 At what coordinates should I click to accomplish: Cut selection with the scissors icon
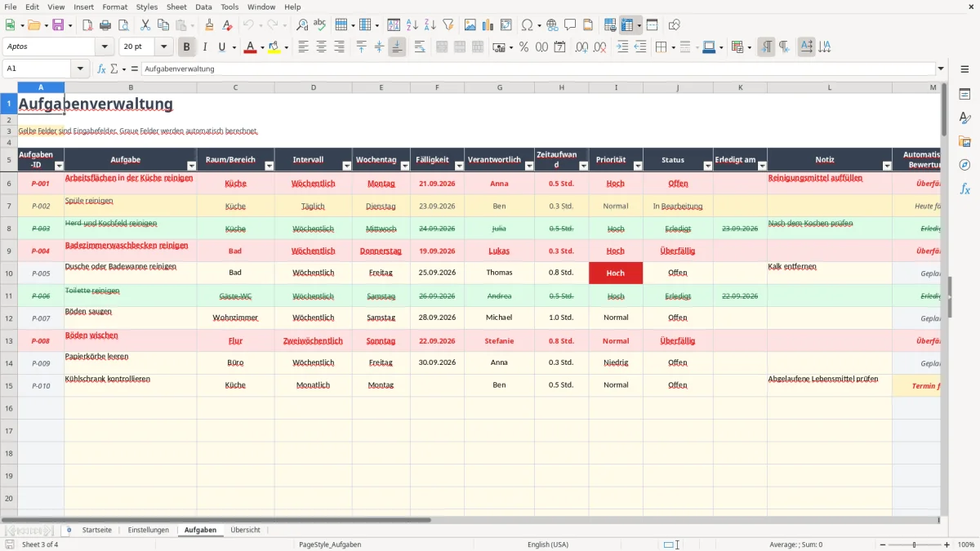coord(145,25)
